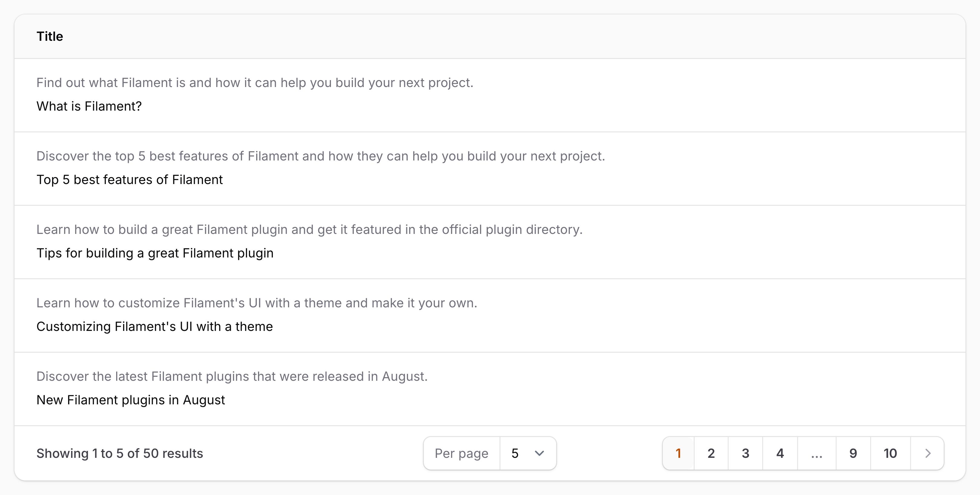980x495 pixels.
Task: Sort the table by the Title column
Action: pos(50,37)
